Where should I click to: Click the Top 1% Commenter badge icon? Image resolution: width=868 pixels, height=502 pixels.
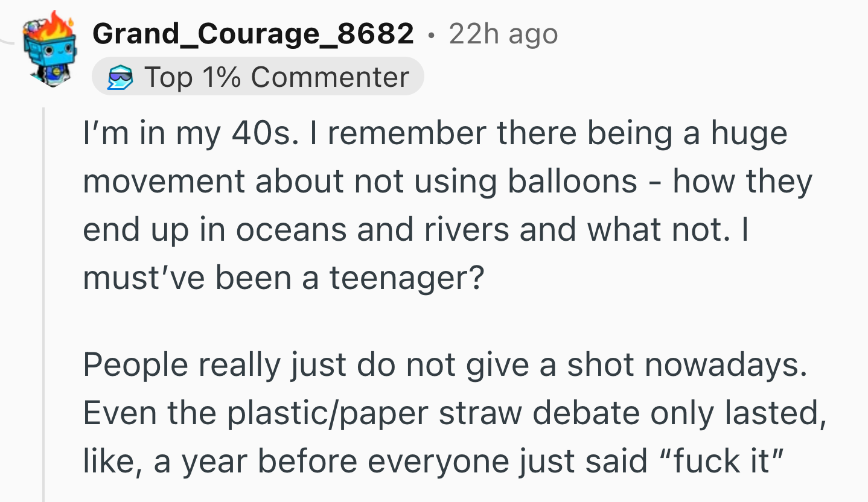[120, 78]
